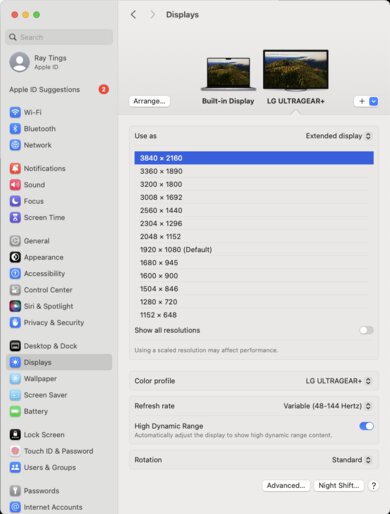Click the General gear icon
Viewport: 390px width, 514px height.
pyautogui.click(x=15, y=241)
